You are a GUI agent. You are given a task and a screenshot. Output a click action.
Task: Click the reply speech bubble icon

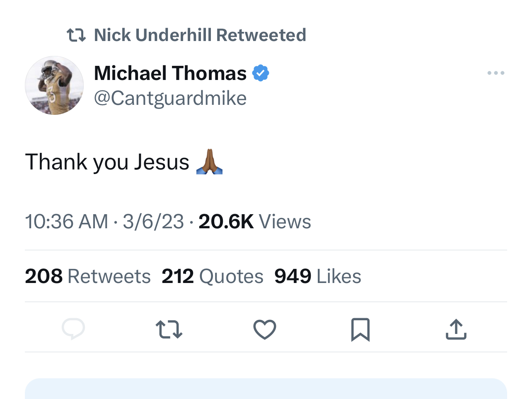(73, 329)
